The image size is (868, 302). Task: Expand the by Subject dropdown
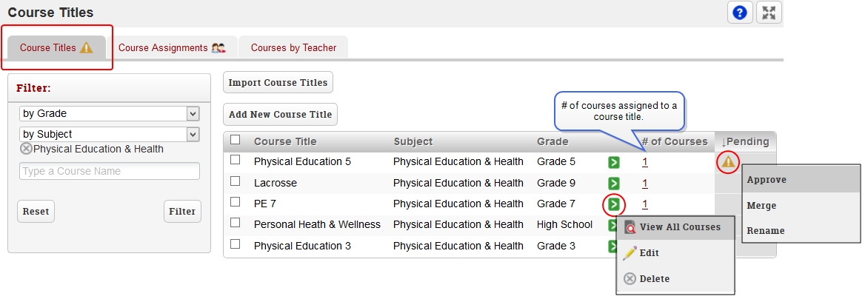(x=110, y=135)
